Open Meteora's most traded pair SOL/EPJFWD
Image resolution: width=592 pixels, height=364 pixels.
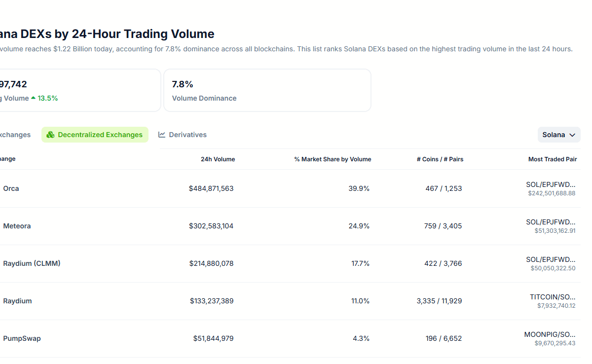(x=551, y=222)
